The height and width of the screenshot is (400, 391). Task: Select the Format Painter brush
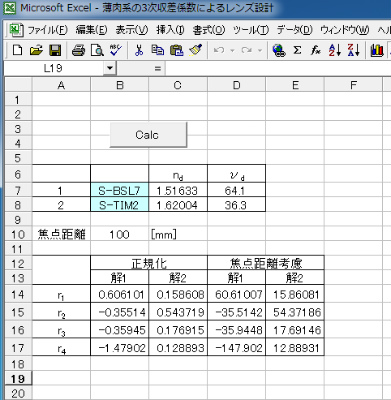pos(196,50)
